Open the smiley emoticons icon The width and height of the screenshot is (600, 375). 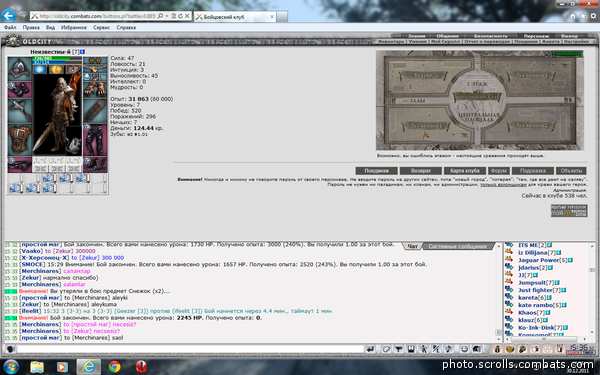464,349
